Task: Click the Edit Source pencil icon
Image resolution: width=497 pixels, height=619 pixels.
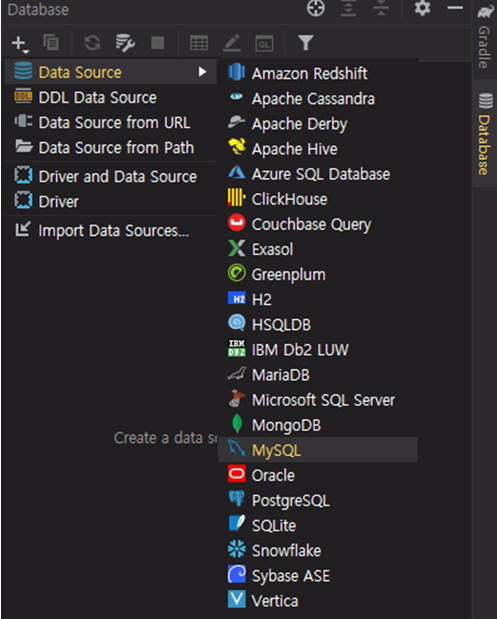Action: (232, 43)
